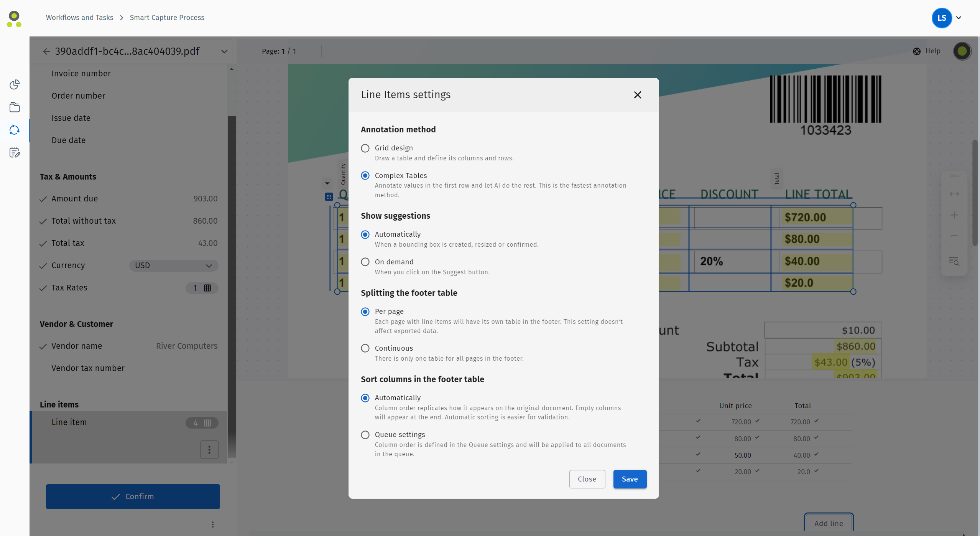Select the Grid design annotation method
This screenshot has height=536, width=980.
(x=365, y=148)
